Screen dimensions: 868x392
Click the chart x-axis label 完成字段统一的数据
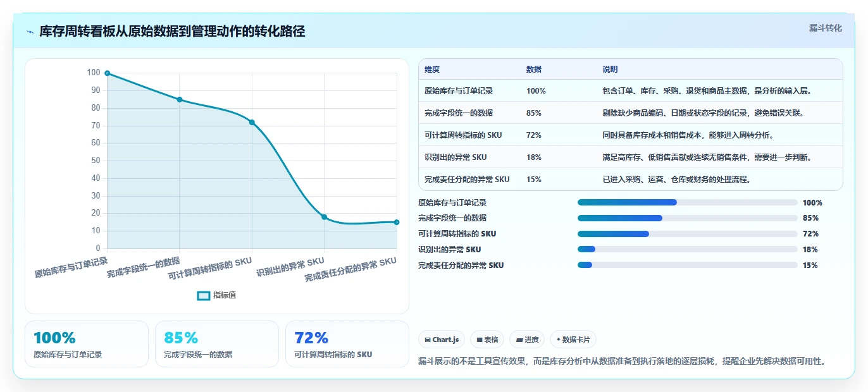(143, 267)
